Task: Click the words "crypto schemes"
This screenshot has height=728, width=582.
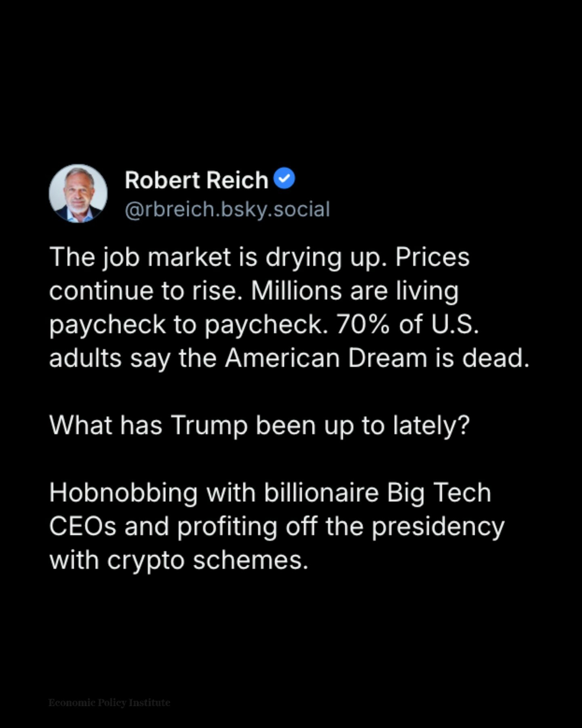Action: tap(207, 561)
